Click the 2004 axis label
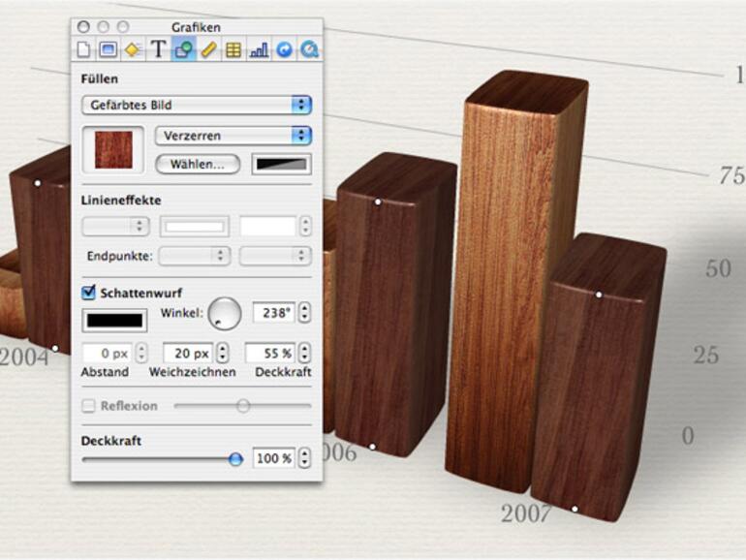The height and width of the screenshot is (560, 746). [24, 358]
